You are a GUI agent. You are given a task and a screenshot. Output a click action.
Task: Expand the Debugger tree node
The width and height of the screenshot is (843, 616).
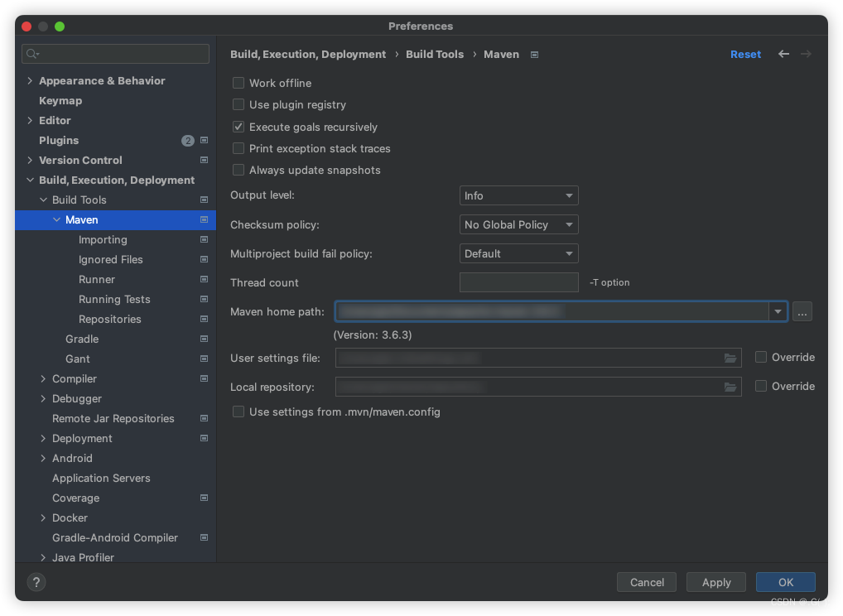coord(43,399)
